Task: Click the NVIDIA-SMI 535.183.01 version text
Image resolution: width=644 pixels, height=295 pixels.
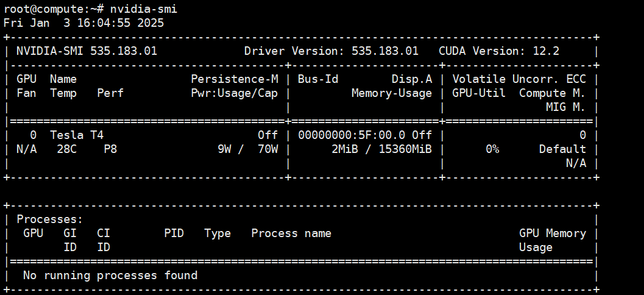Action: 87,51
